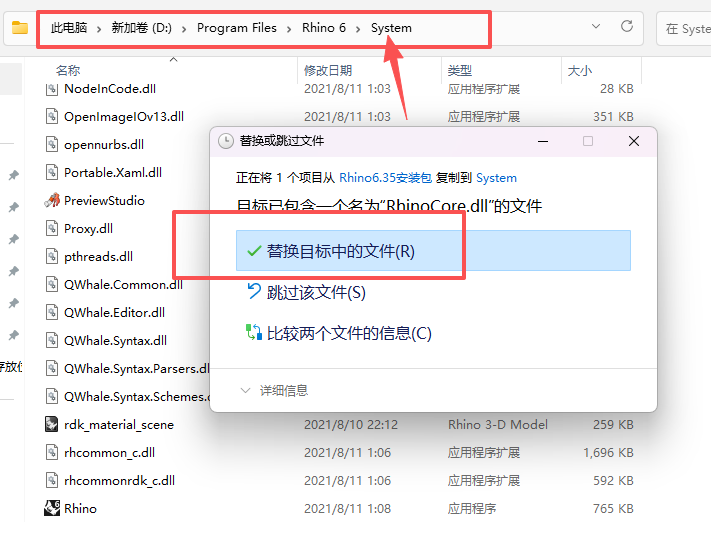Open the 'System' destination link in dialog
The width and height of the screenshot is (711, 540).
click(x=496, y=178)
